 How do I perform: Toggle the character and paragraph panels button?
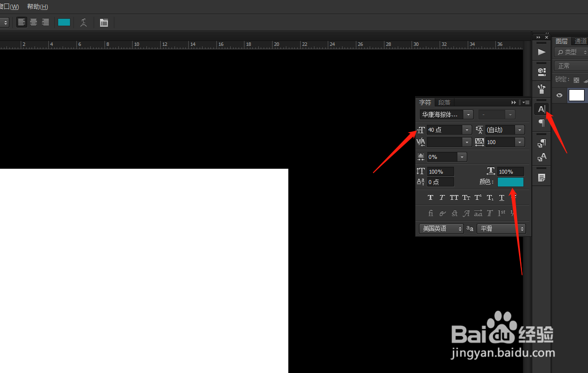click(104, 23)
